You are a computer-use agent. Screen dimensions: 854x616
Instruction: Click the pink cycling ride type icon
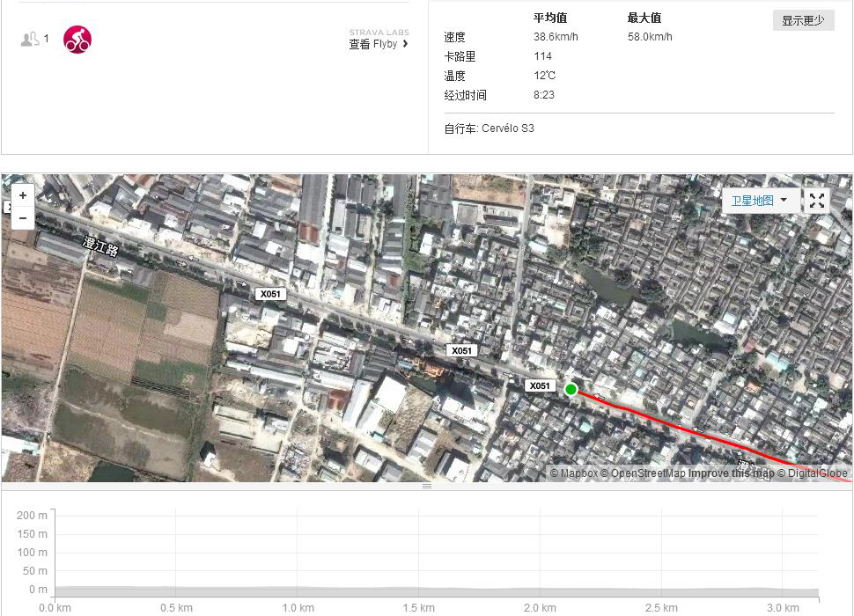[77, 39]
